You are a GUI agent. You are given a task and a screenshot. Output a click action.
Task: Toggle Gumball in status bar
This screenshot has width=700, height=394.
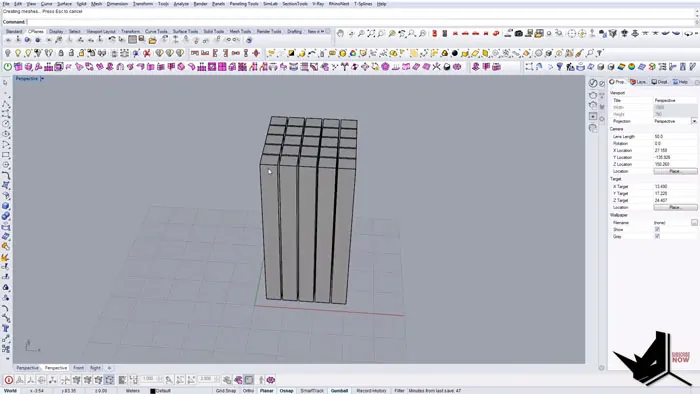339,391
